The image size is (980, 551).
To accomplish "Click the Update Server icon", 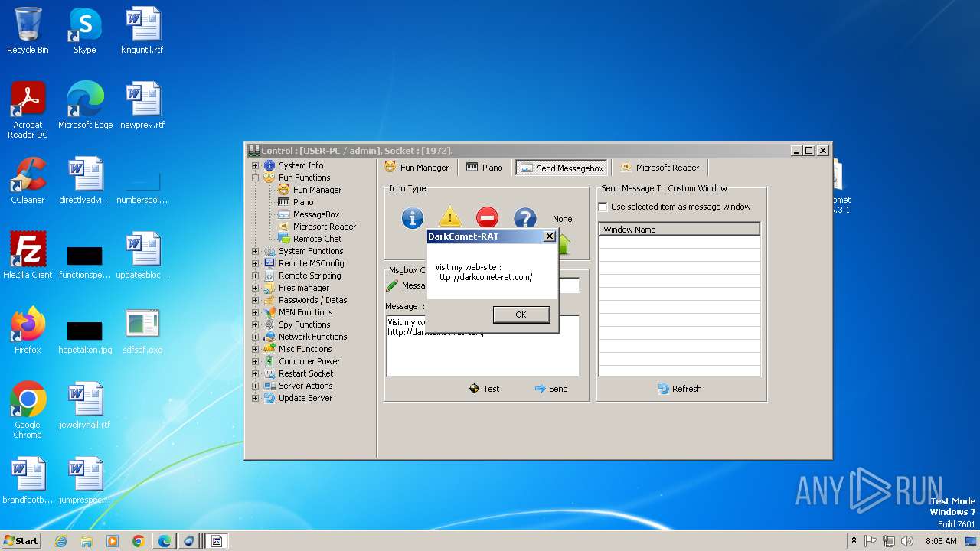I will click(269, 398).
